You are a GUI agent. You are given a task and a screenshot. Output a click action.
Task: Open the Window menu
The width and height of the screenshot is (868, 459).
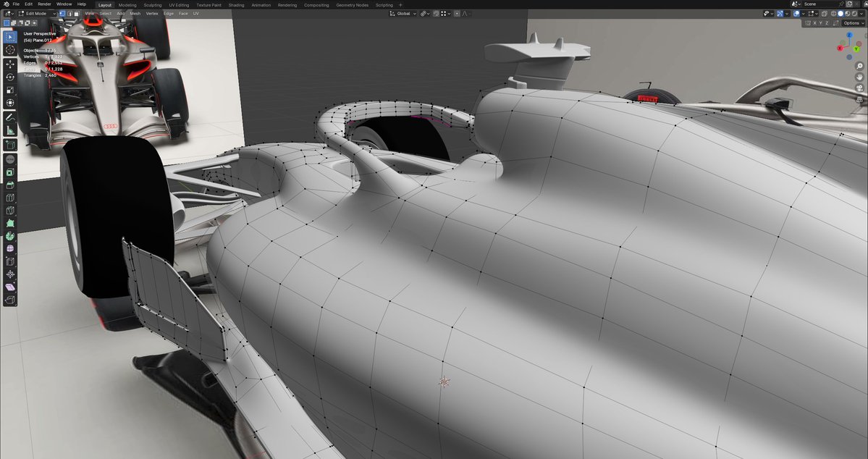tap(64, 4)
